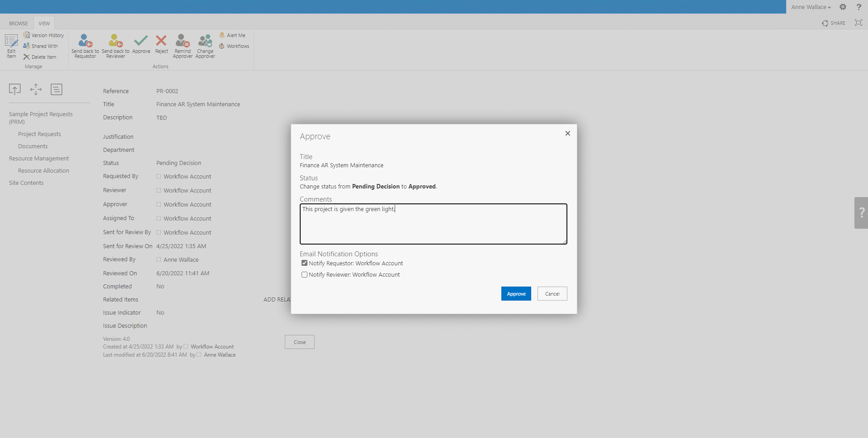Open Resource Allocation in the sidebar
The image size is (868, 438).
(x=43, y=171)
